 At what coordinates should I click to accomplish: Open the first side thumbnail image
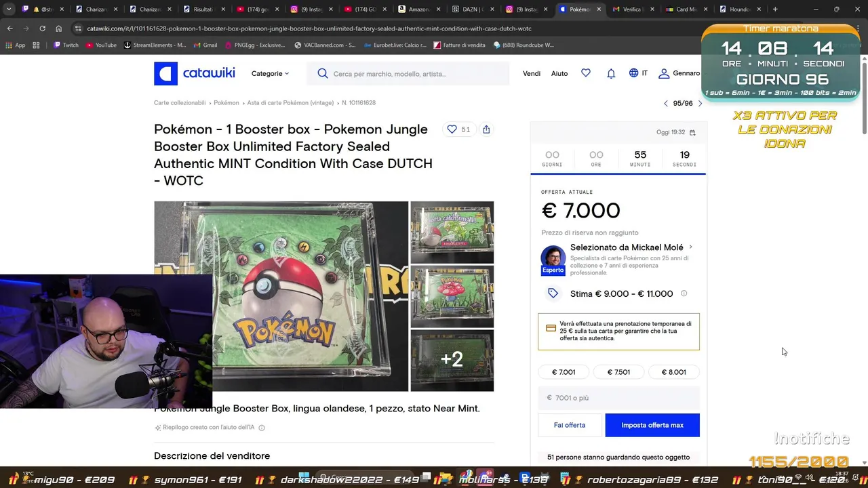click(452, 232)
